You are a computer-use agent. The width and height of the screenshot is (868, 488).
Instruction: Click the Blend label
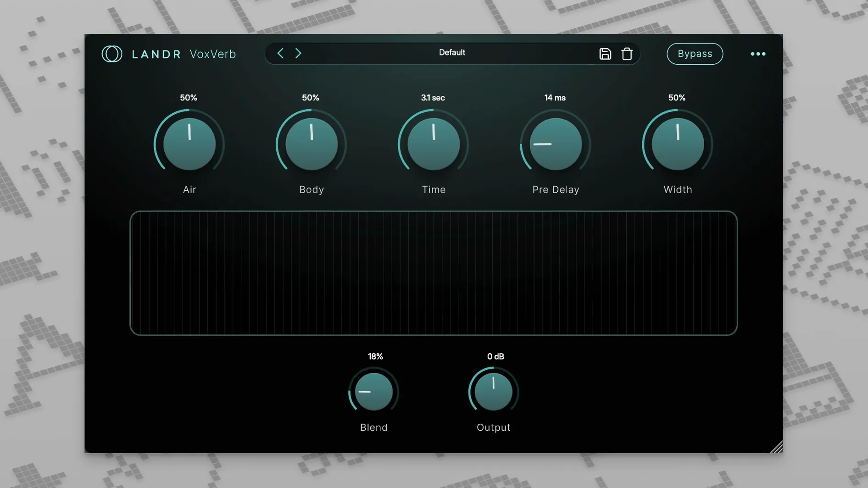click(374, 427)
